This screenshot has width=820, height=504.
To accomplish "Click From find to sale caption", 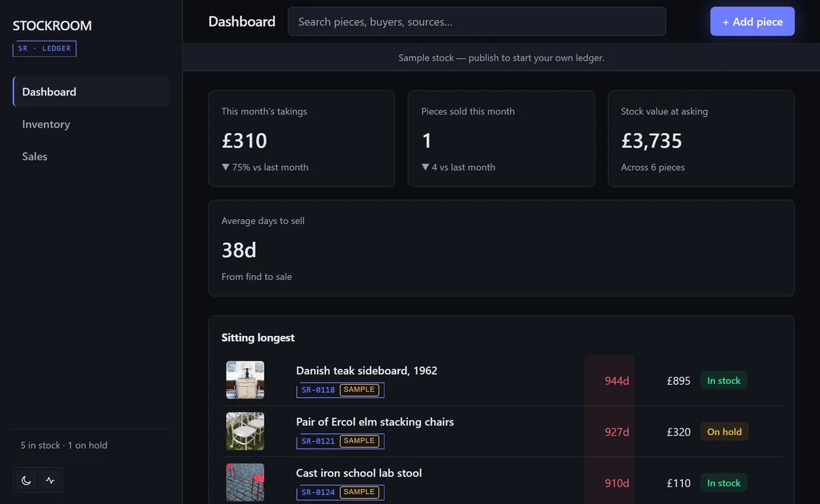I will tap(256, 277).
